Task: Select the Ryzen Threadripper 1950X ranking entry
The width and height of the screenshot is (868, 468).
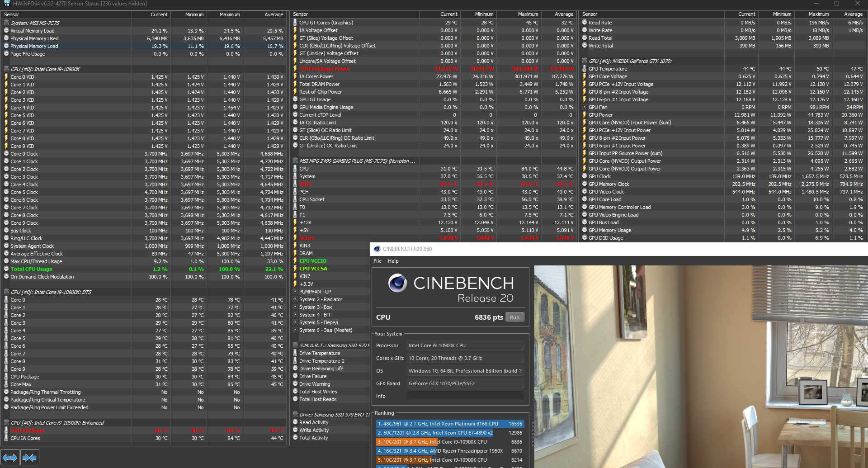Action: click(450, 451)
